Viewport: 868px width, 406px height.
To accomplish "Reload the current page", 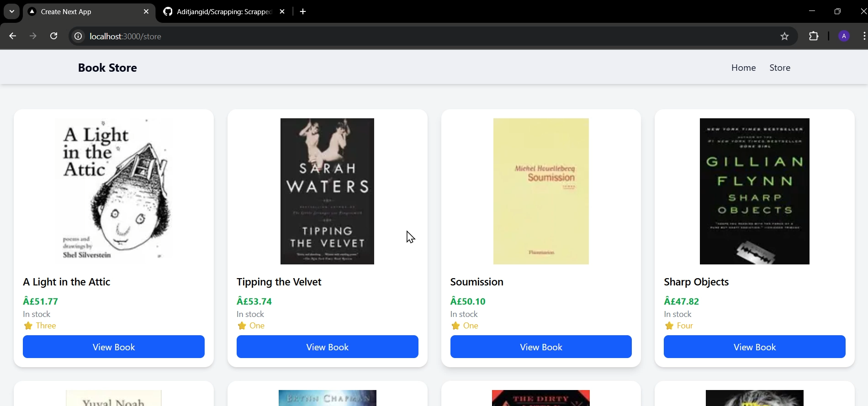I will pos(53,36).
